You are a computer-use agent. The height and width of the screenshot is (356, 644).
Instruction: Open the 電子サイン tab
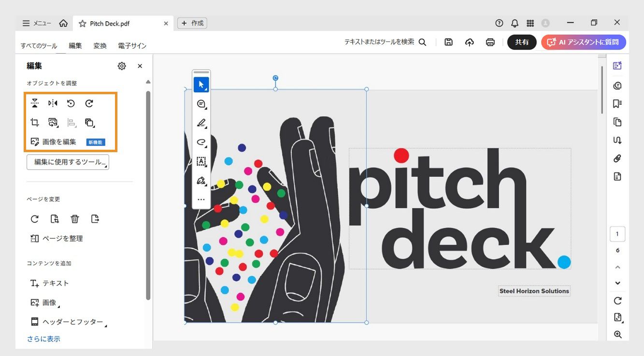(x=132, y=46)
